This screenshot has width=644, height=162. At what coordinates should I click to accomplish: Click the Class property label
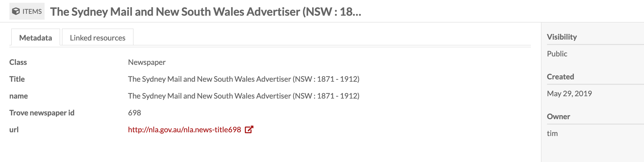18,62
